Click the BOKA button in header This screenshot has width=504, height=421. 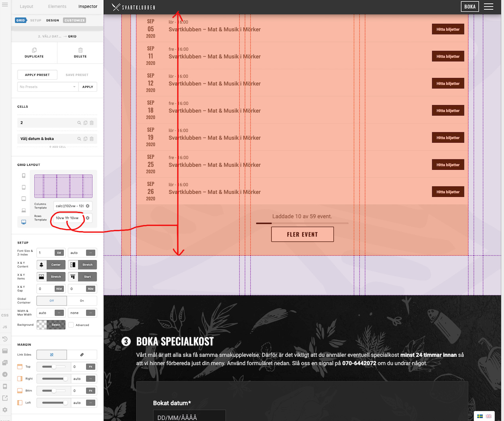coord(470,6)
